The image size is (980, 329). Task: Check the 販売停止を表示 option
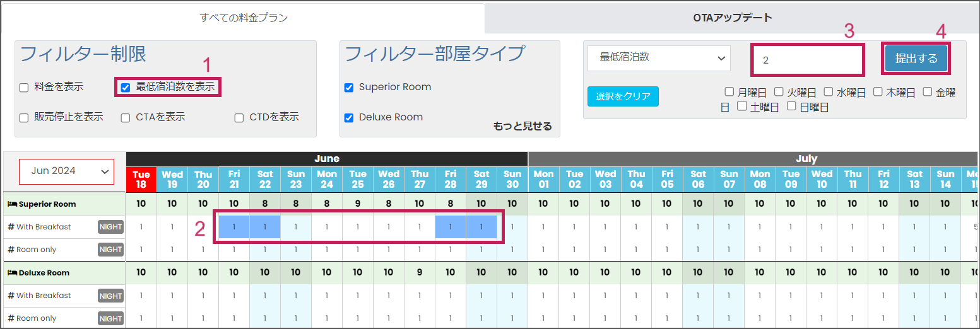pyautogui.click(x=24, y=118)
